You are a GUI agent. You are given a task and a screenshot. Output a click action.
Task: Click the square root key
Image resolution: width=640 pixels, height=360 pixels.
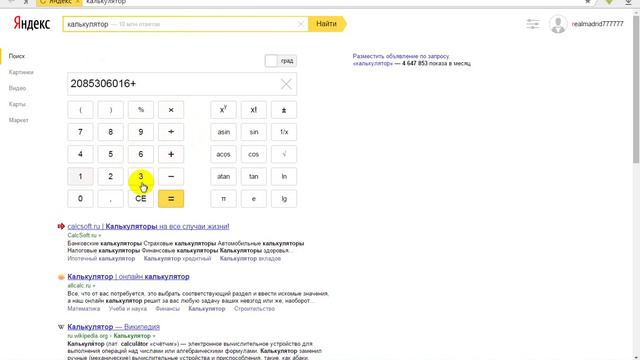(x=284, y=154)
